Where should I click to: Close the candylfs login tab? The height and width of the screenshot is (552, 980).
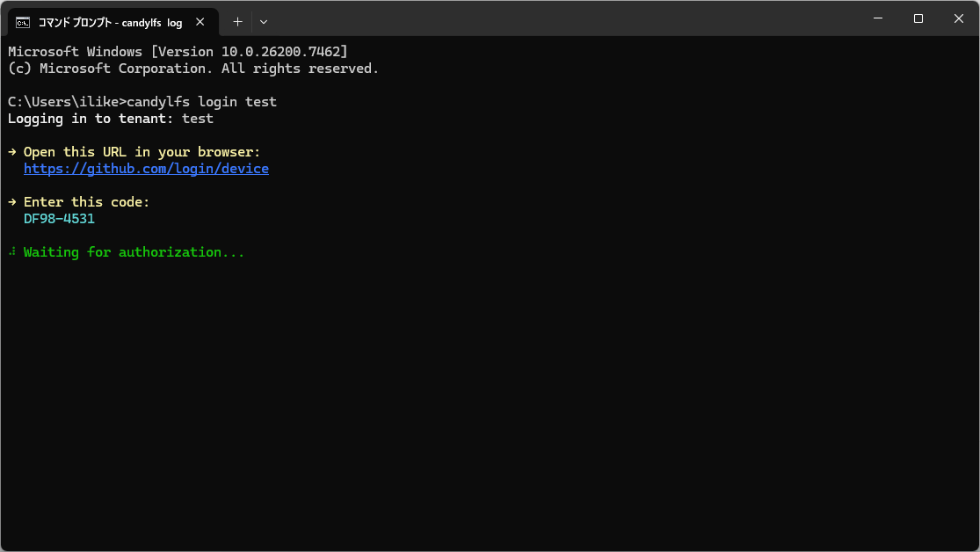point(202,22)
